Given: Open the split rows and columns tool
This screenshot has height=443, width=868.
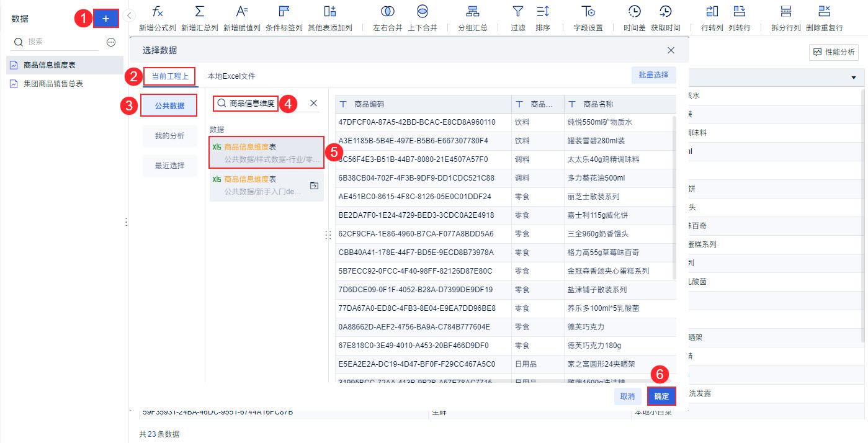Looking at the screenshot, I should click(786, 19).
